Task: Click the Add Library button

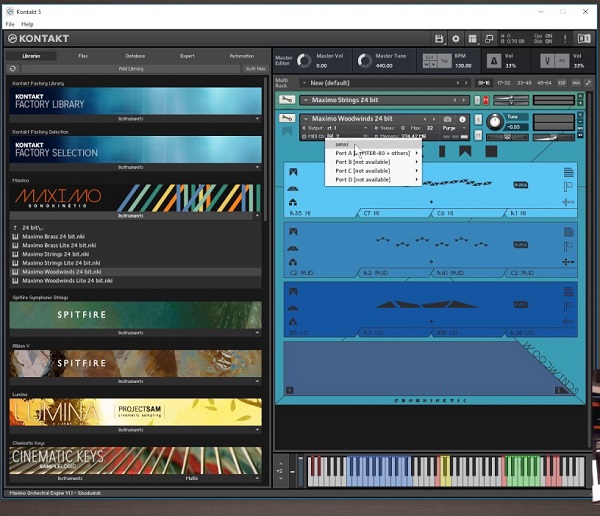Action: point(131,69)
